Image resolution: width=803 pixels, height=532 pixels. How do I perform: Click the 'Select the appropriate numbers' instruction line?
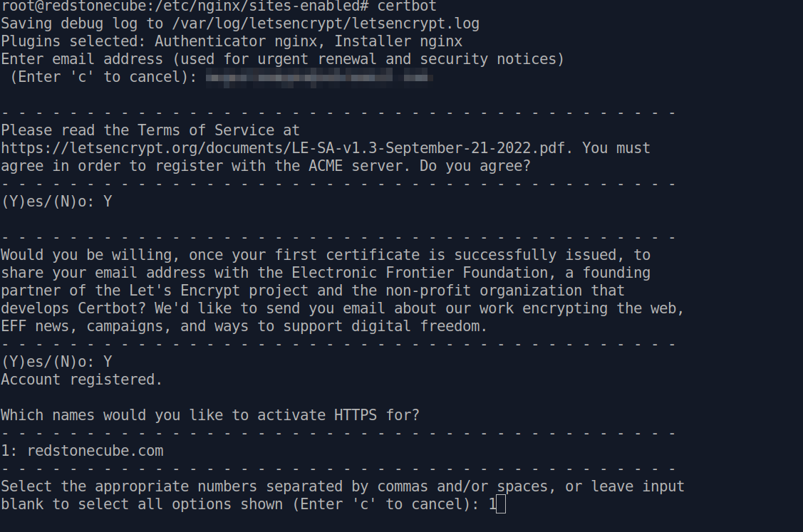click(343, 486)
